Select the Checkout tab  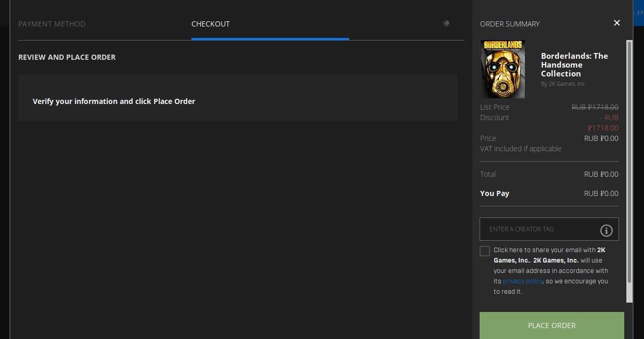tap(211, 24)
